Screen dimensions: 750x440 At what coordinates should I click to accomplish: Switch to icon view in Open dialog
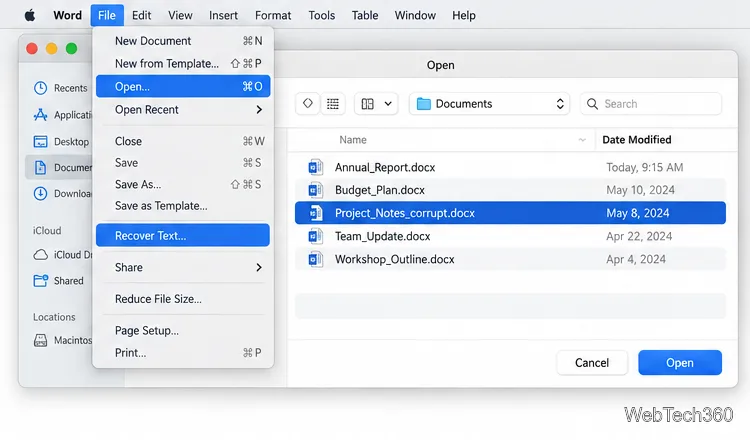(308, 103)
